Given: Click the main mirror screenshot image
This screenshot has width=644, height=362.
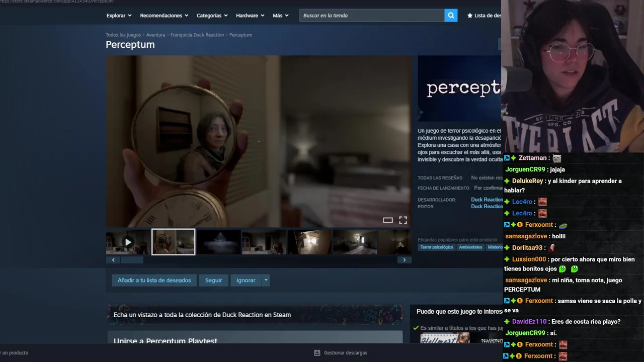Looking at the screenshot, I should (259, 141).
